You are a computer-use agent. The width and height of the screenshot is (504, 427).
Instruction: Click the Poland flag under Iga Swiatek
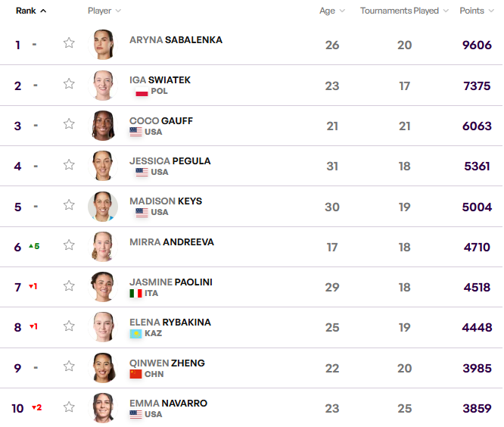pos(142,92)
